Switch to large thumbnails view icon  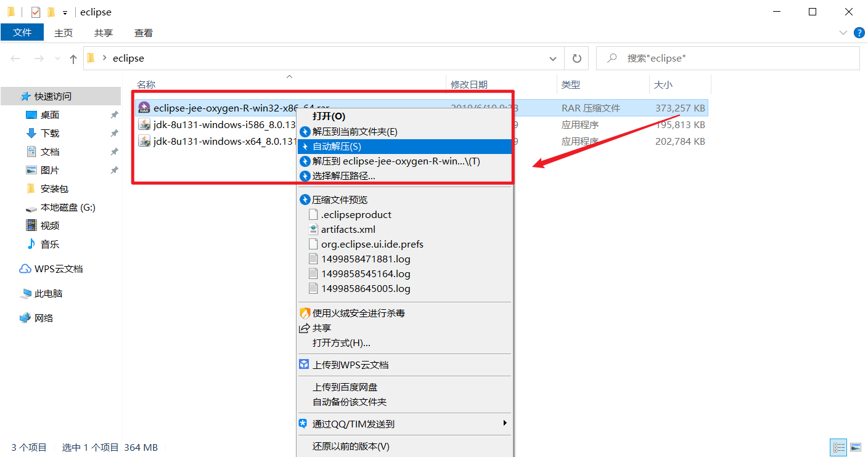[x=856, y=447]
